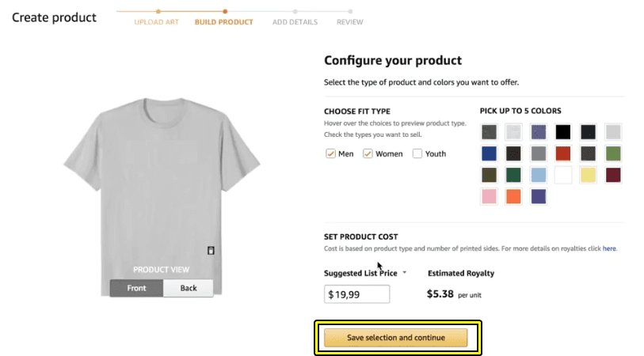Open the Review step
The width and height of the screenshot is (644, 356).
[x=350, y=21]
